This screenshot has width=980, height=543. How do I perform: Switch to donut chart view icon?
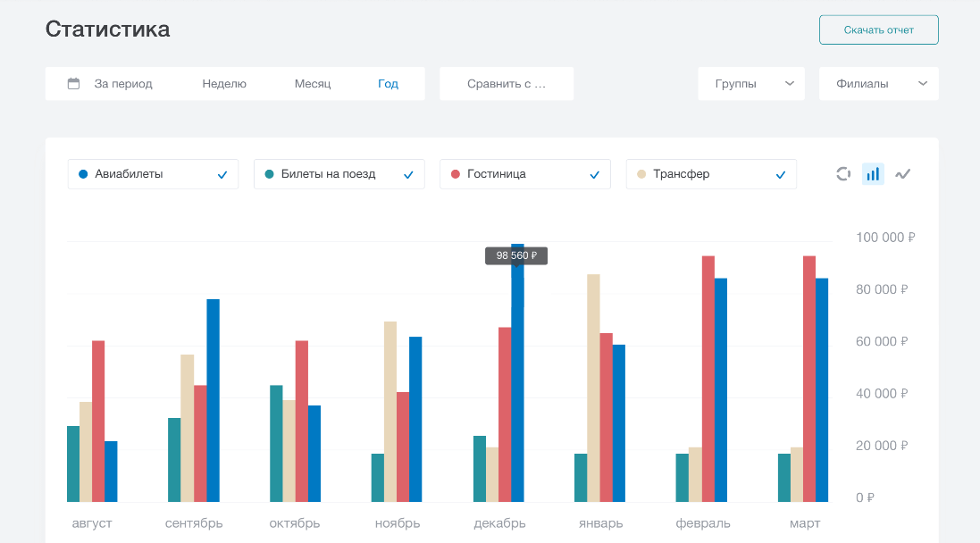842,174
